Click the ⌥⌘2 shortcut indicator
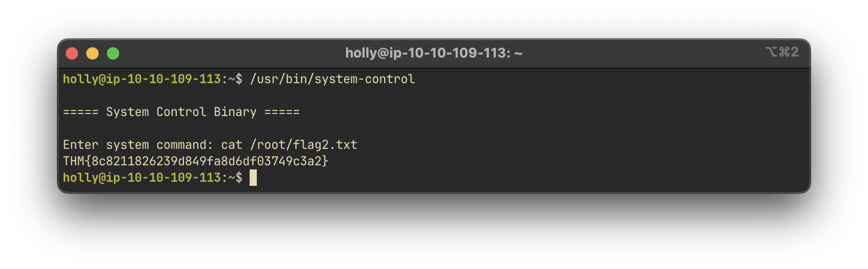 click(x=782, y=52)
